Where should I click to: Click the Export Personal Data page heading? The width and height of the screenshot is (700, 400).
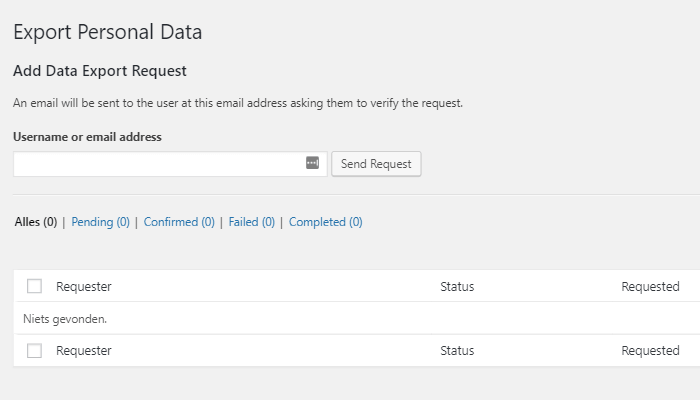(108, 32)
